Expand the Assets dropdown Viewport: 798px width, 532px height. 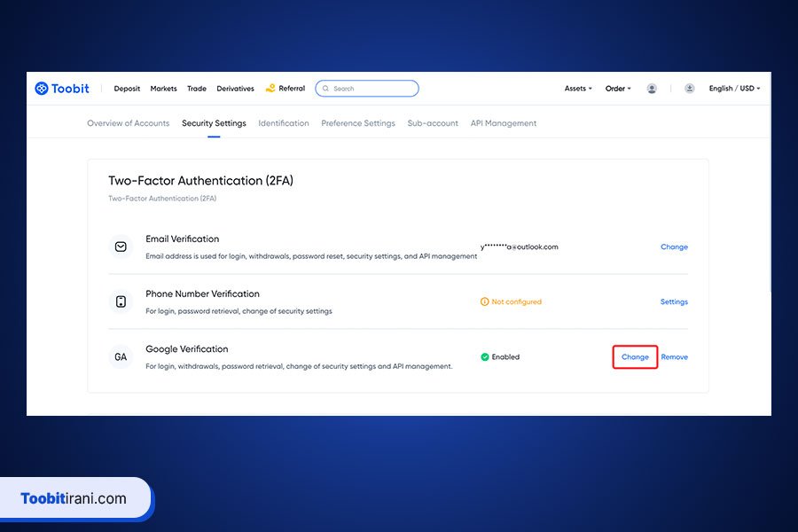pyautogui.click(x=576, y=89)
